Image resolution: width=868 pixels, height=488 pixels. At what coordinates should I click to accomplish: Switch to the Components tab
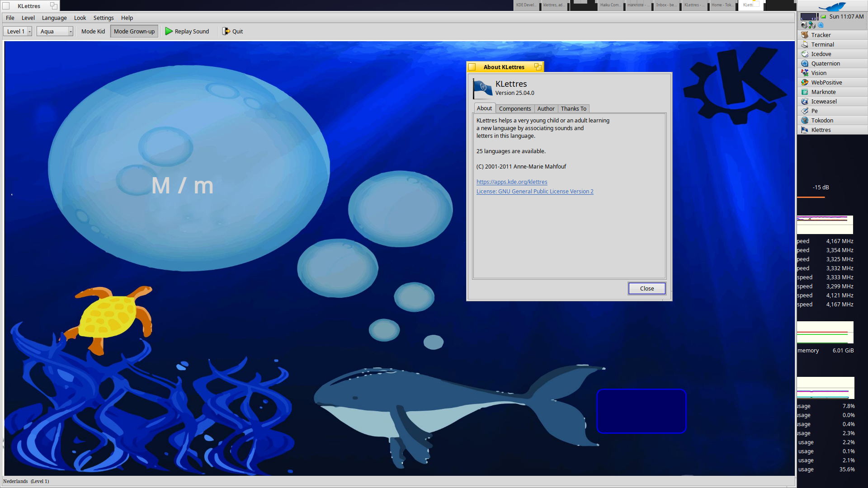[x=514, y=108]
